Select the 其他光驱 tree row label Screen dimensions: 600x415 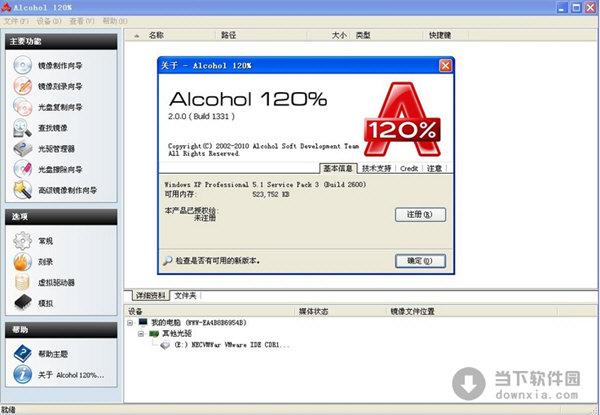point(177,334)
